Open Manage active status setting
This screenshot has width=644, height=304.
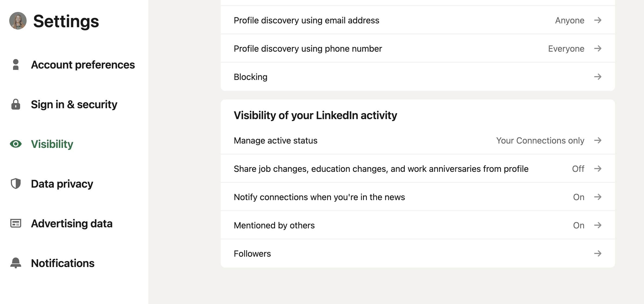(418, 141)
